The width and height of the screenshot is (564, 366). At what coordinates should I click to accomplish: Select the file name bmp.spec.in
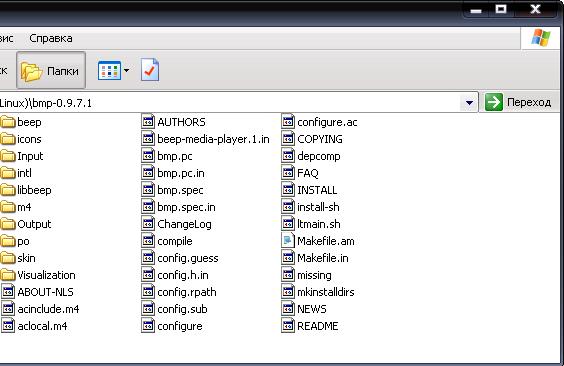click(186, 207)
